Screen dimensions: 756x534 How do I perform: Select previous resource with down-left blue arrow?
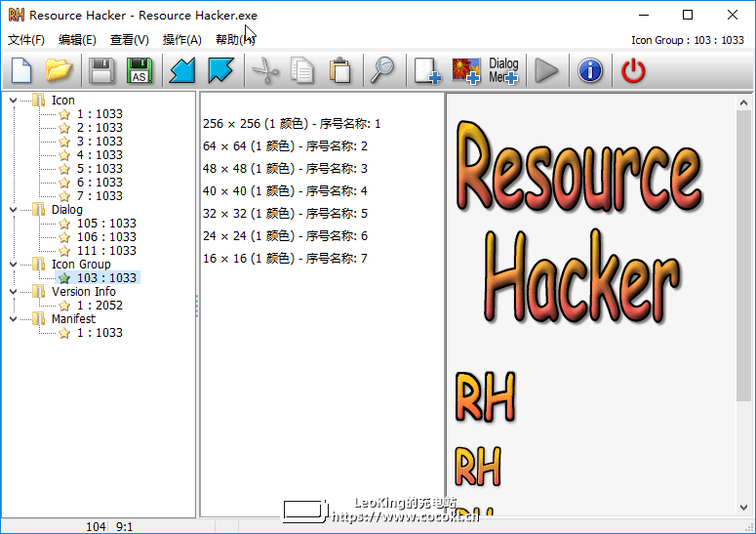tap(182, 70)
